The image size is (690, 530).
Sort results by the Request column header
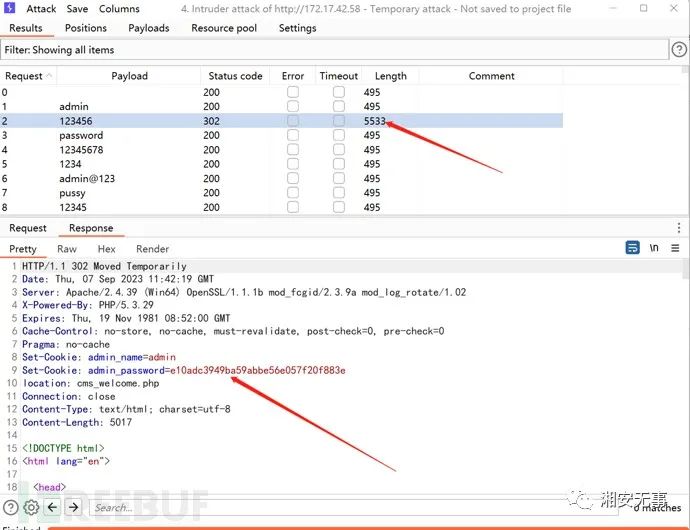[x=24, y=76]
